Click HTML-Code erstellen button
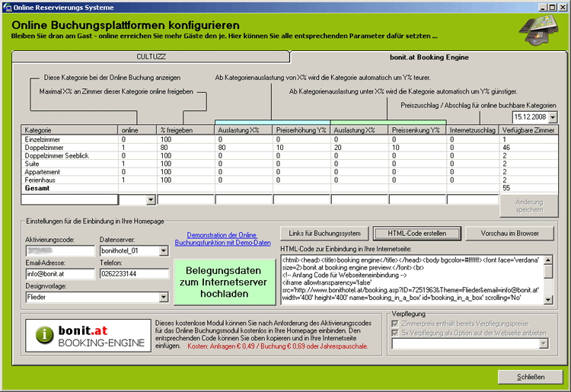Viewport: 571px width, 392px height. (x=417, y=234)
